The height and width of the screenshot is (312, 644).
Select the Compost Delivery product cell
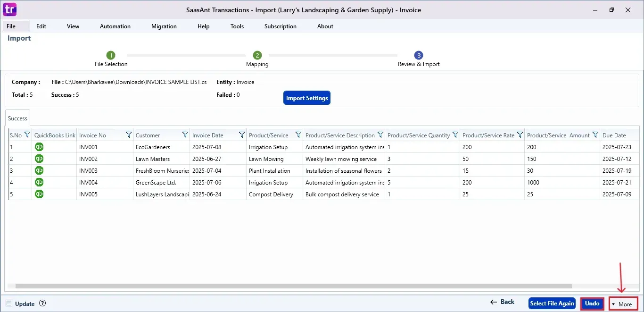pos(274,194)
